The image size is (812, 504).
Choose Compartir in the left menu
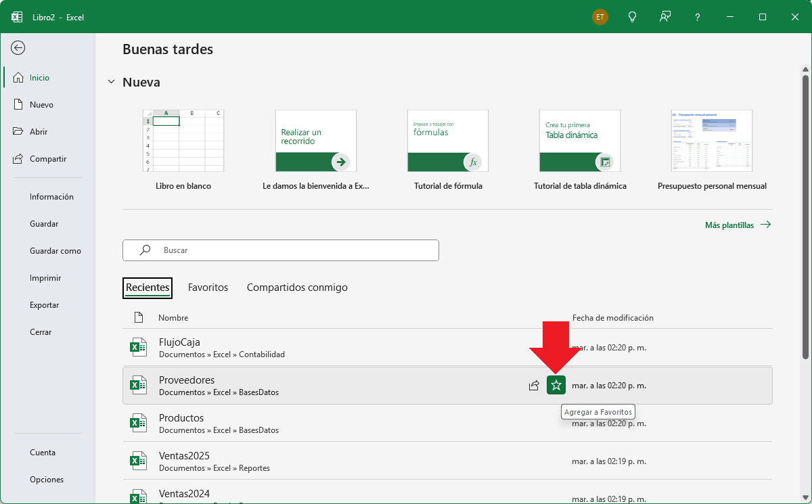pos(47,159)
